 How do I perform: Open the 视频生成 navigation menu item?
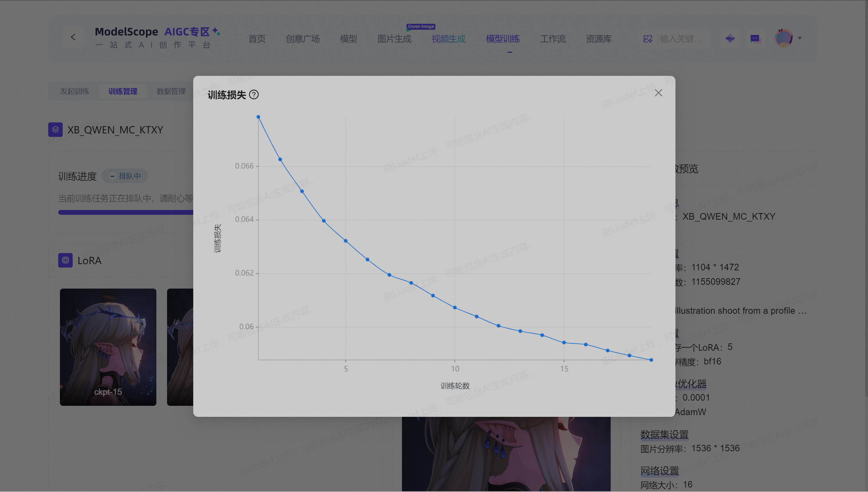point(448,39)
